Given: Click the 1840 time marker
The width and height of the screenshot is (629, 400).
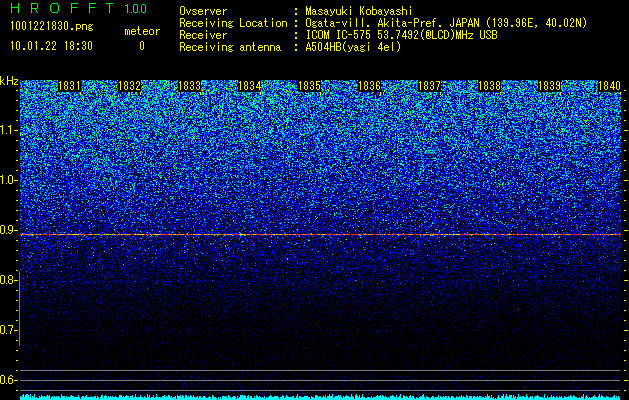Looking at the screenshot, I should pos(609,86).
